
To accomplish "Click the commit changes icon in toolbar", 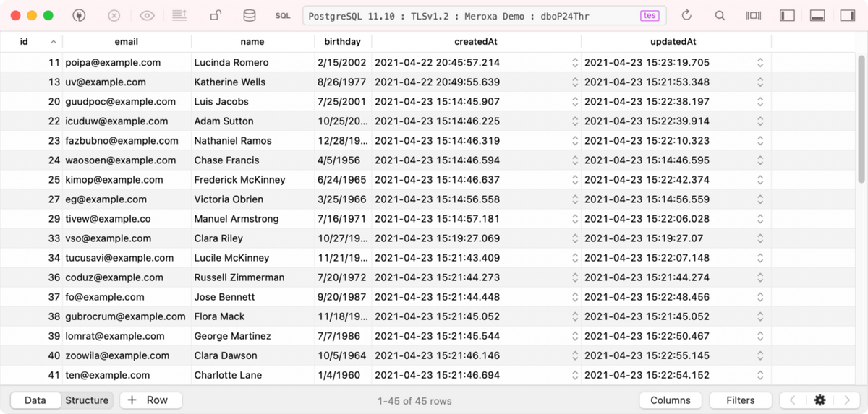I will 179,15.
